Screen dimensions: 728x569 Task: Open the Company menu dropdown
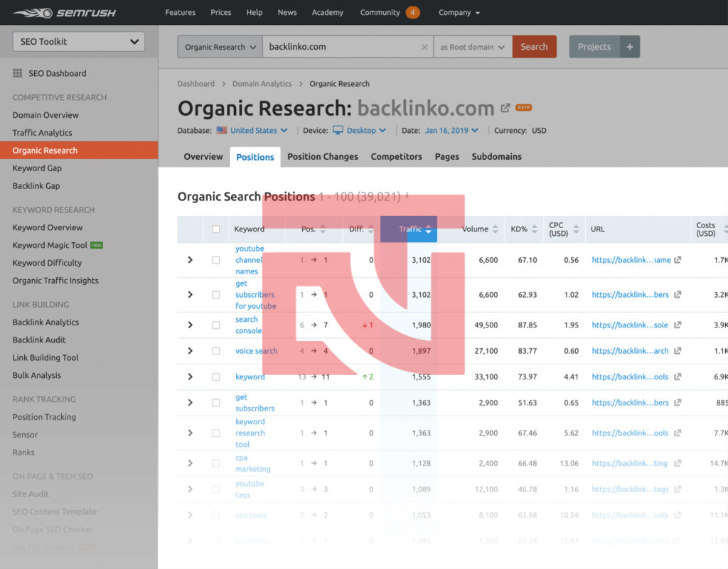point(459,13)
